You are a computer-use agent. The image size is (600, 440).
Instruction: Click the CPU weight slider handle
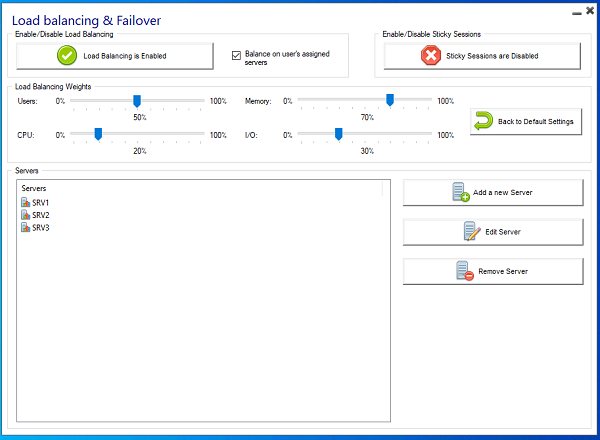98,133
